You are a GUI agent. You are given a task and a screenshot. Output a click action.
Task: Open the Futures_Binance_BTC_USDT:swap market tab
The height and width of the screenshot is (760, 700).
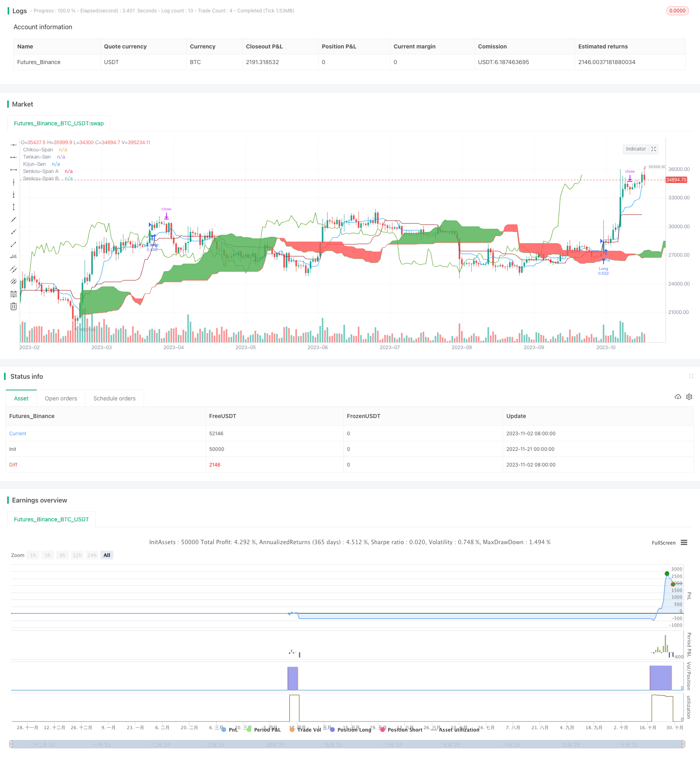[x=58, y=123]
